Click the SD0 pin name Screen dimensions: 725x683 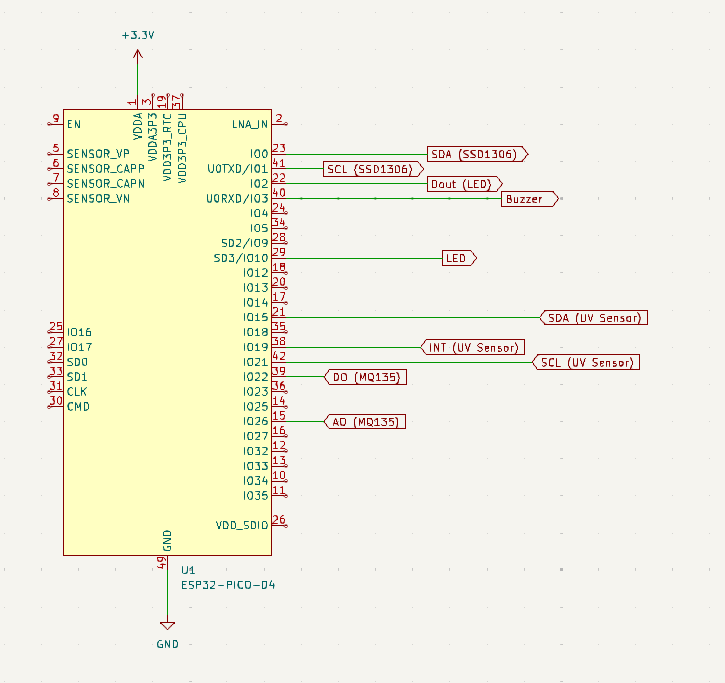click(x=77, y=362)
